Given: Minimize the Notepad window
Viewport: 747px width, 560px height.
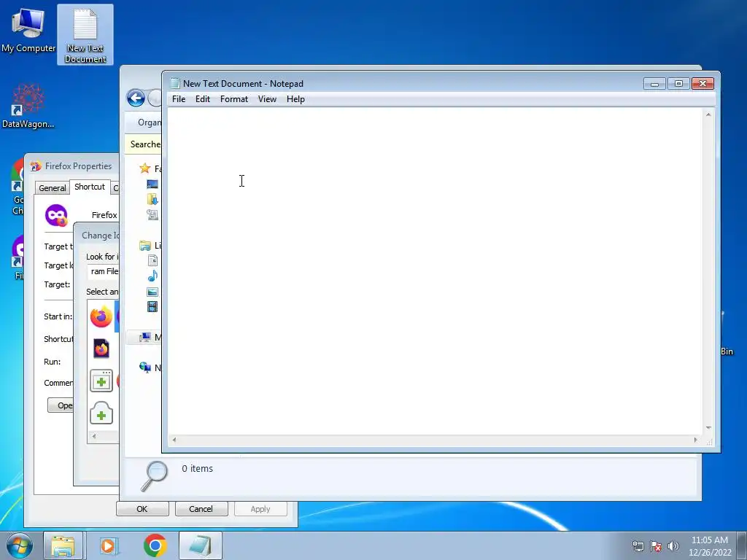Looking at the screenshot, I should [x=654, y=84].
